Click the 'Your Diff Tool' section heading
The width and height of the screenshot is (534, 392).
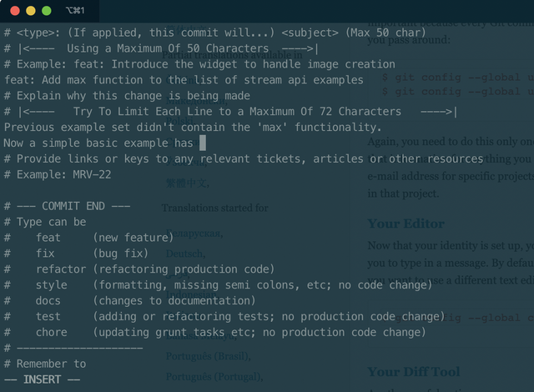click(413, 372)
